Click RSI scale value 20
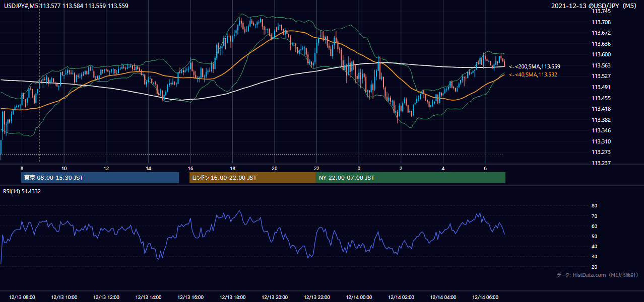Image resolution: width=644 pixels, height=302 pixels. [x=595, y=267]
